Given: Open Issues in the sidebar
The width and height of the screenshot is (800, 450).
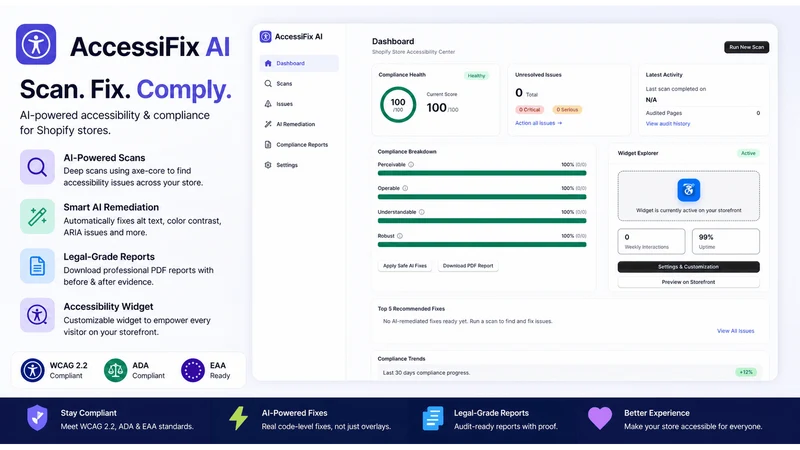Looking at the screenshot, I should click(299, 104).
